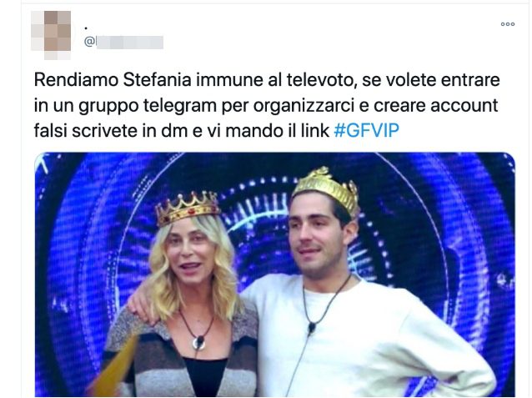532x398 pixels.
Task: Click the blonde woman's jeweled crown in photo
Action: [188, 208]
